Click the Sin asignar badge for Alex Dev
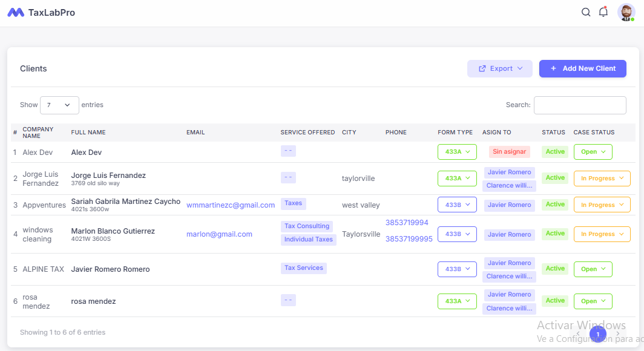 click(509, 151)
